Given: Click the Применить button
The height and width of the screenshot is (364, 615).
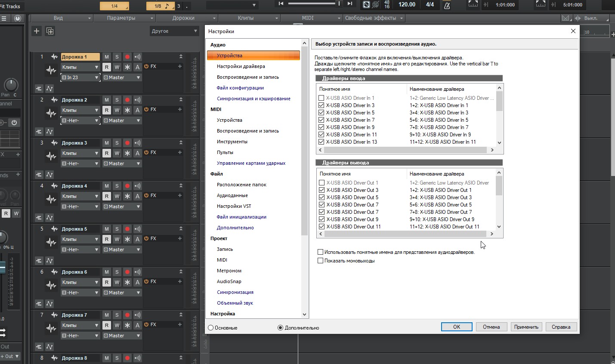Looking at the screenshot, I should [x=526, y=327].
